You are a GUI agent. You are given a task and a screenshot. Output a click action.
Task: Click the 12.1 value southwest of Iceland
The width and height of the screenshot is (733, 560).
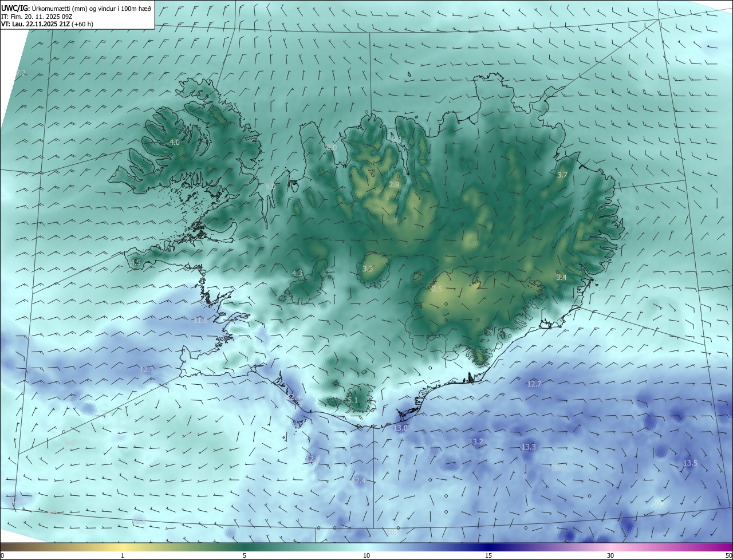click(147, 370)
